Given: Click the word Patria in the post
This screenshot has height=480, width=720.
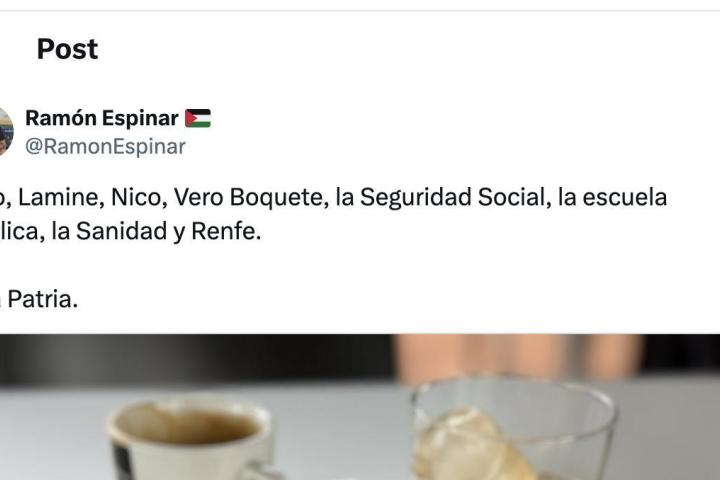Looking at the screenshot, I should pos(40,299).
